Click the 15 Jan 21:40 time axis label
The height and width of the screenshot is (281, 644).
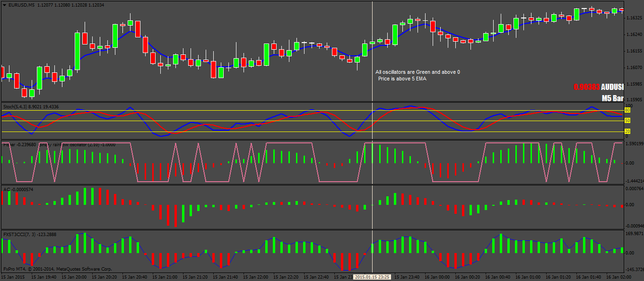click(x=226, y=277)
